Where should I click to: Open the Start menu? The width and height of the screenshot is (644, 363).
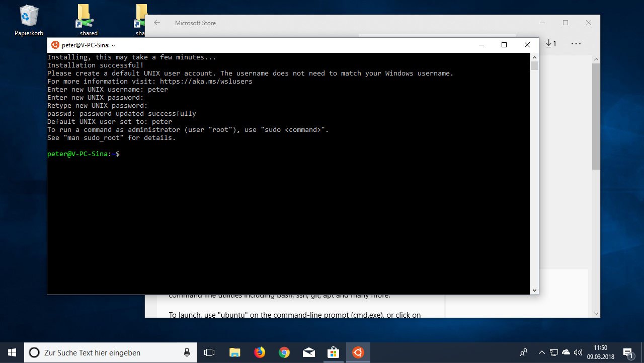click(x=11, y=352)
